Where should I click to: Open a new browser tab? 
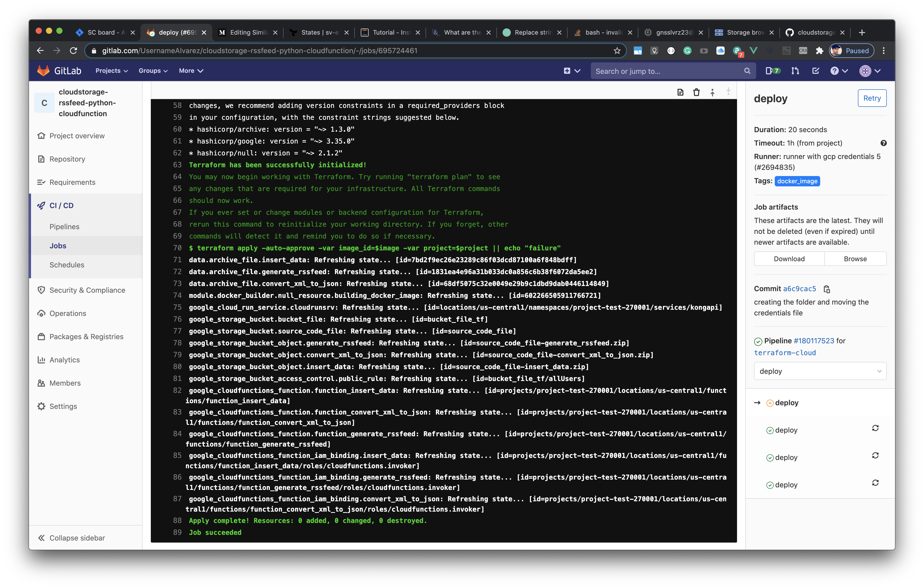pos(862,33)
